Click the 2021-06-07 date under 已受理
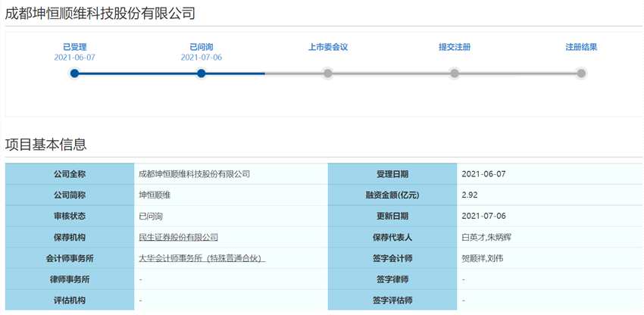The width and height of the screenshot is (644, 315). (x=75, y=58)
